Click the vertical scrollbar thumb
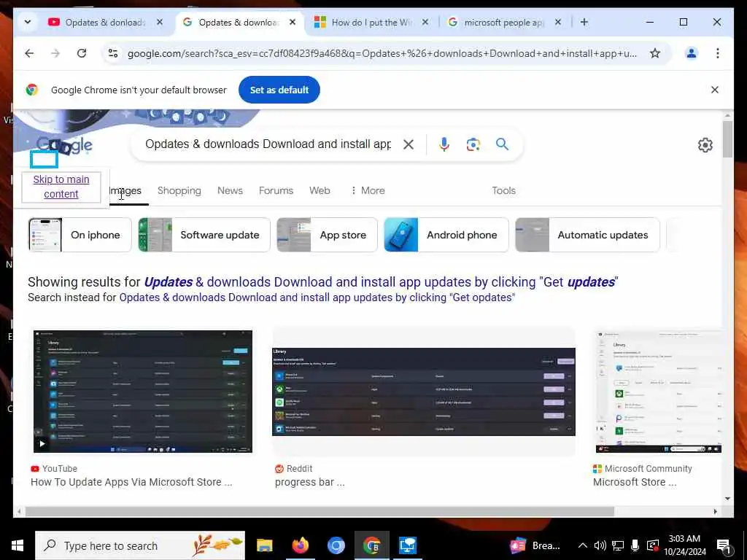 click(727, 139)
